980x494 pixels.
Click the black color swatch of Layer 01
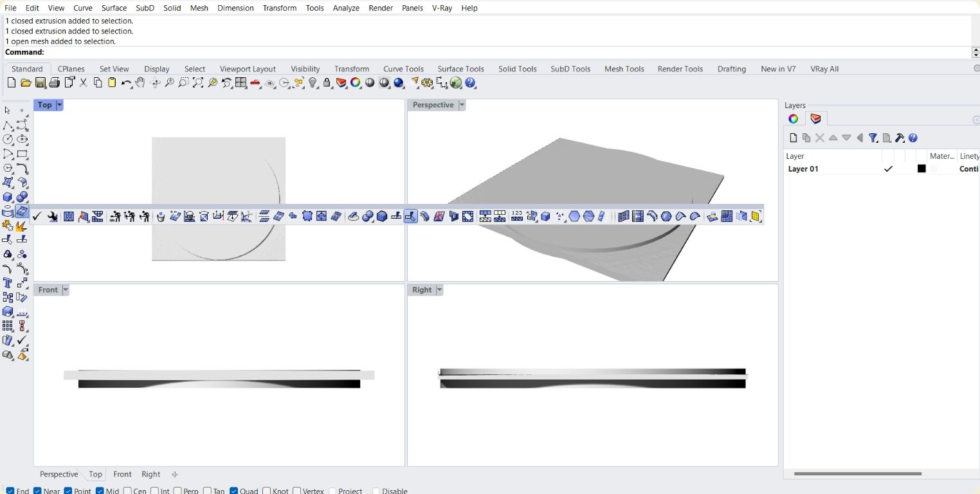click(x=921, y=169)
